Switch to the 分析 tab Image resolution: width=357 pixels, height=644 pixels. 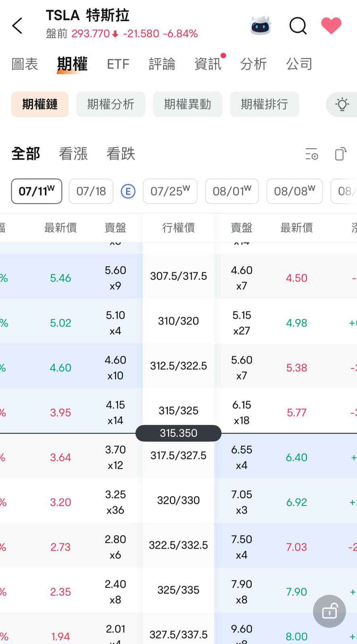pos(253,64)
